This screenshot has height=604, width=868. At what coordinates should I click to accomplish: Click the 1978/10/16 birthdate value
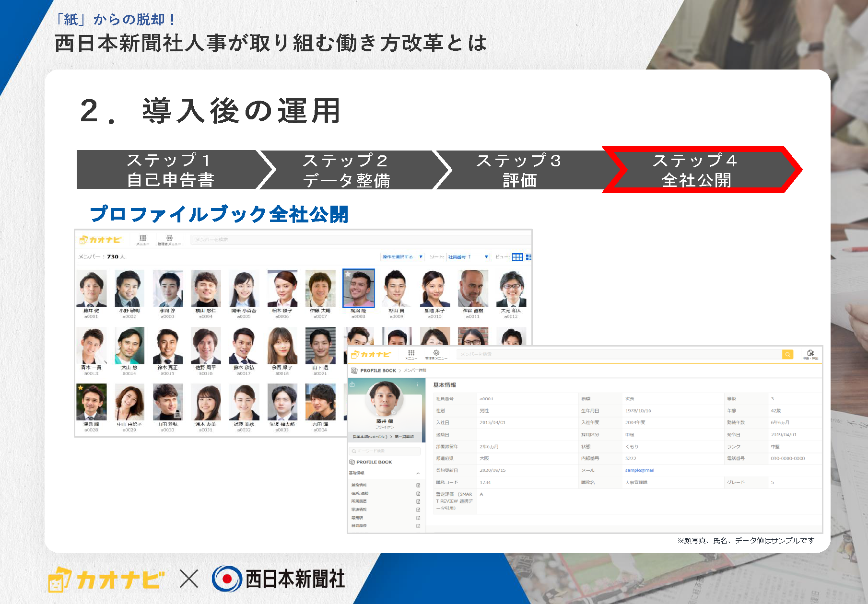pyautogui.click(x=638, y=411)
